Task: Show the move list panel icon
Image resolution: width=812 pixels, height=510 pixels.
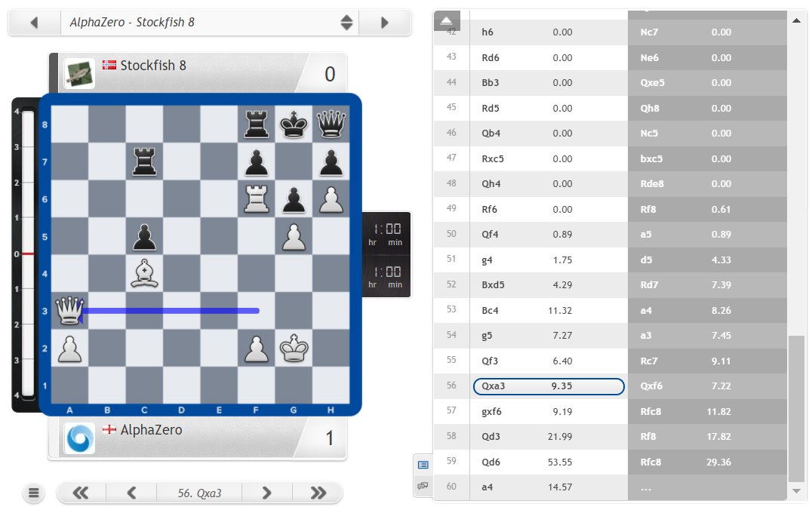Action: coord(423,465)
